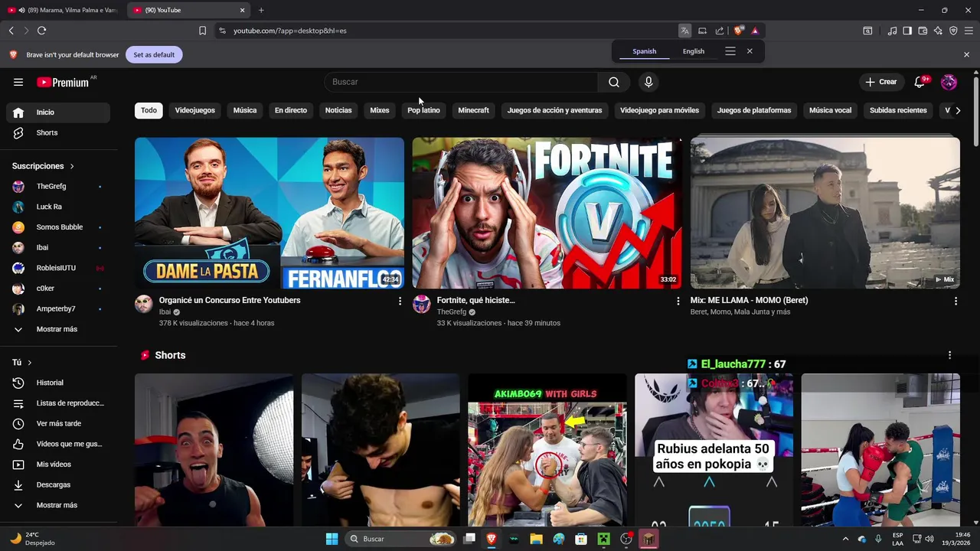Open options menu for ME LLAMA mix
980x551 pixels.
pos(955,302)
